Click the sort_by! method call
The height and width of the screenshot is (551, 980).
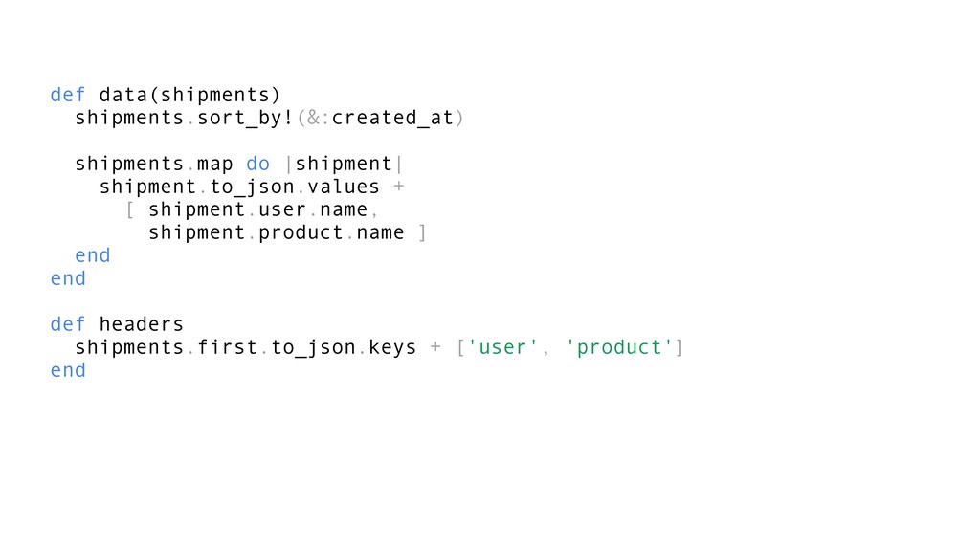pos(246,118)
